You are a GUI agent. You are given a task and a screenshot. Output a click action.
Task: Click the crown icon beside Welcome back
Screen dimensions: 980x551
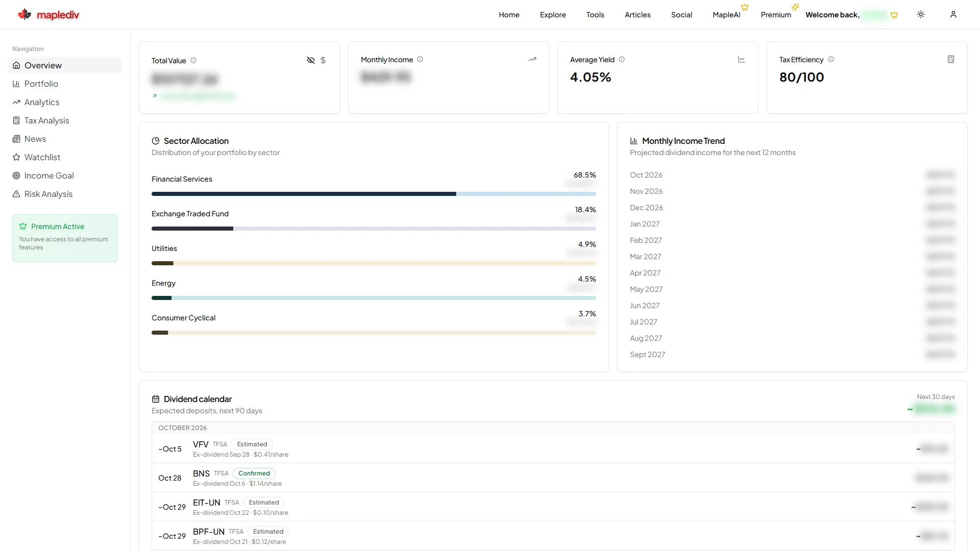click(894, 15)
